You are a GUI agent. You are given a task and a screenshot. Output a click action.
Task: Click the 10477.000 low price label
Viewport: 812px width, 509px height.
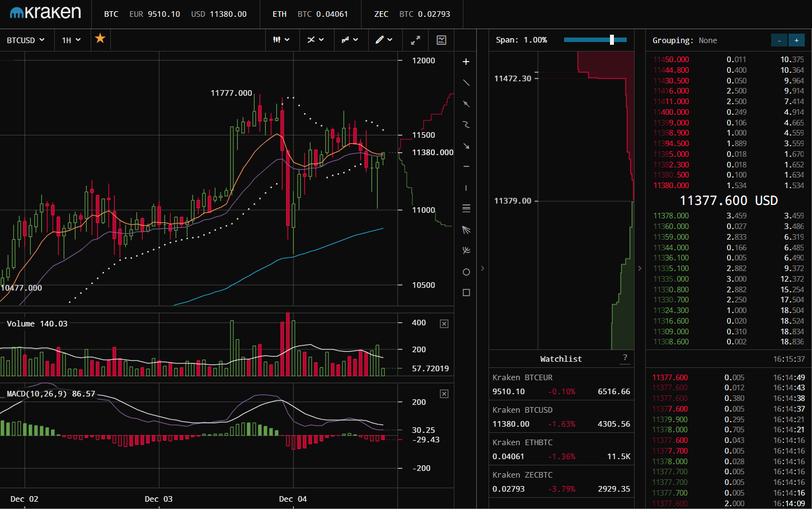point(21,288)
